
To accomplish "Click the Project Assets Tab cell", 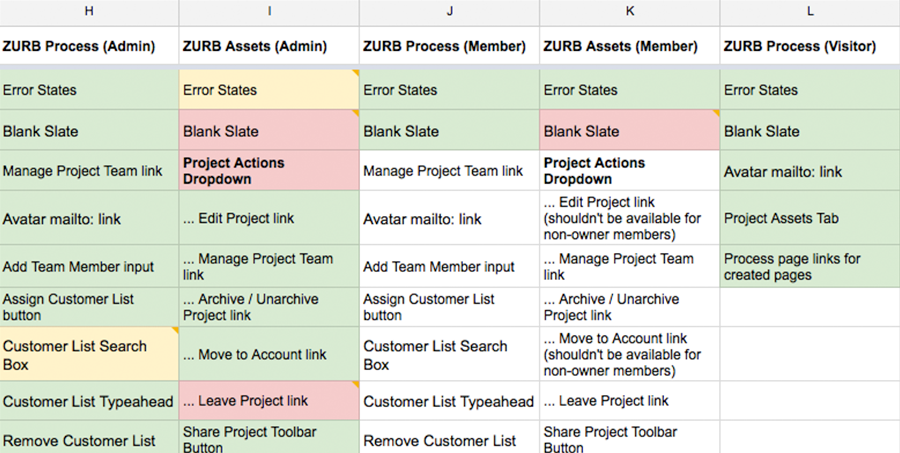I will point(810,218).
